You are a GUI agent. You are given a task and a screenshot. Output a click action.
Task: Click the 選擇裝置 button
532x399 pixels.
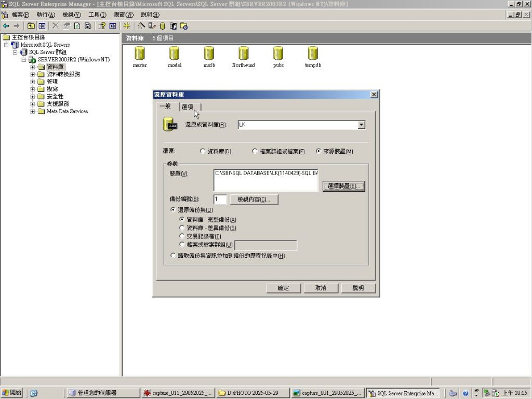click(x=343, y=186)
